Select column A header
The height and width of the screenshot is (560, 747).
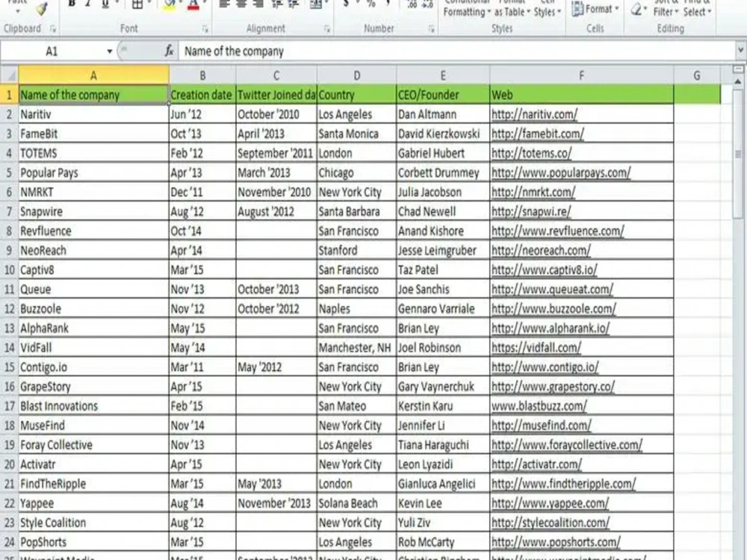tap(93, 75)
